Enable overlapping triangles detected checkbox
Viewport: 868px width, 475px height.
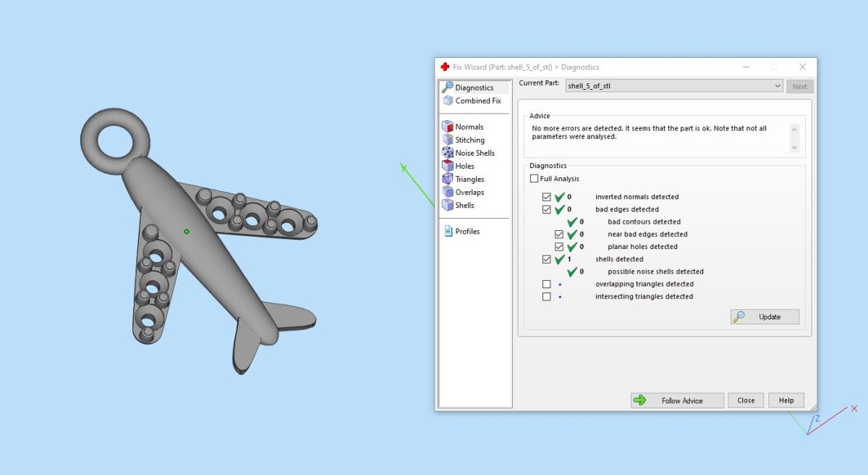click(x=547, y=284)
